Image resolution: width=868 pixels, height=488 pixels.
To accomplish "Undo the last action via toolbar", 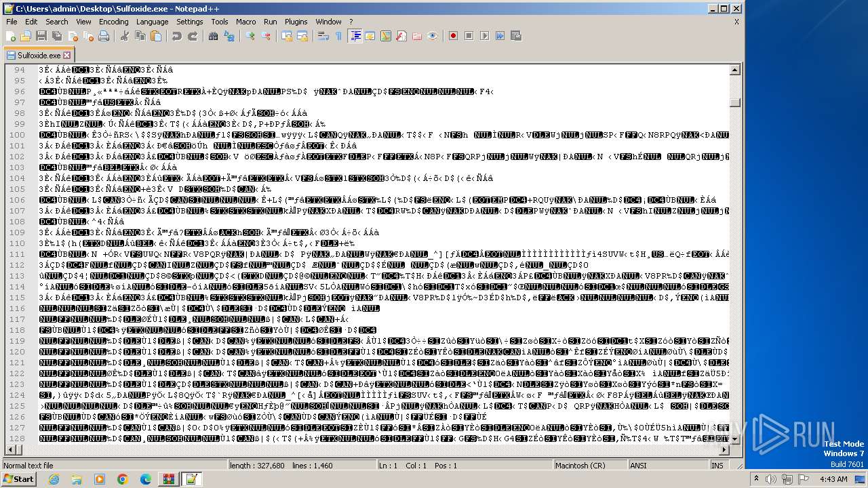I will pyautogui.click(x=176, y=36).
